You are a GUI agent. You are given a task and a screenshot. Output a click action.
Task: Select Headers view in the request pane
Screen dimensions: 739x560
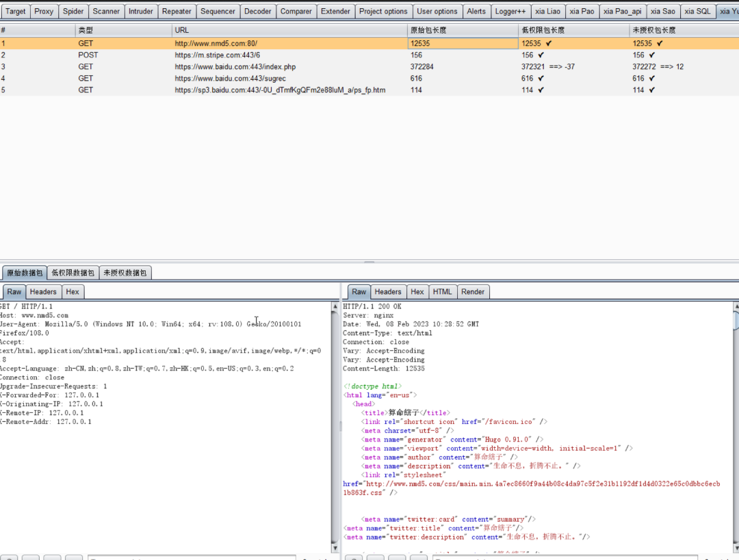point(43,292)
